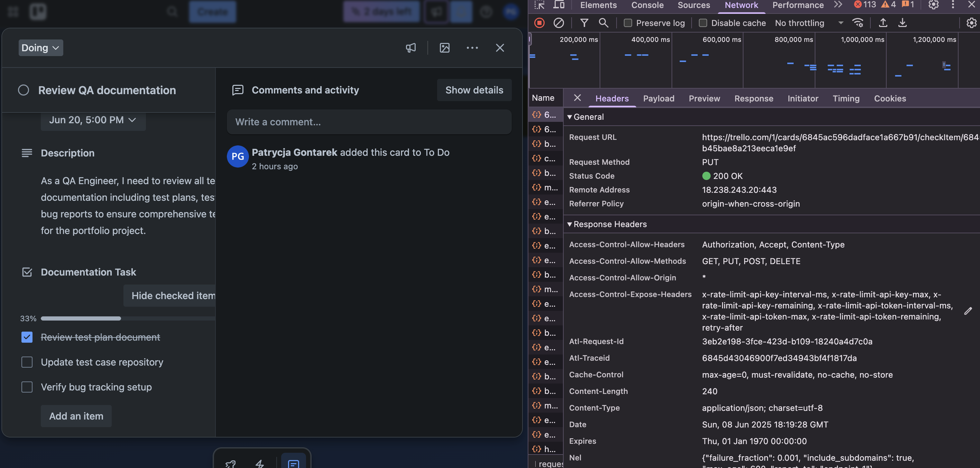
Task: Enable Preserve log checkbox
Action: pos(628,23)
